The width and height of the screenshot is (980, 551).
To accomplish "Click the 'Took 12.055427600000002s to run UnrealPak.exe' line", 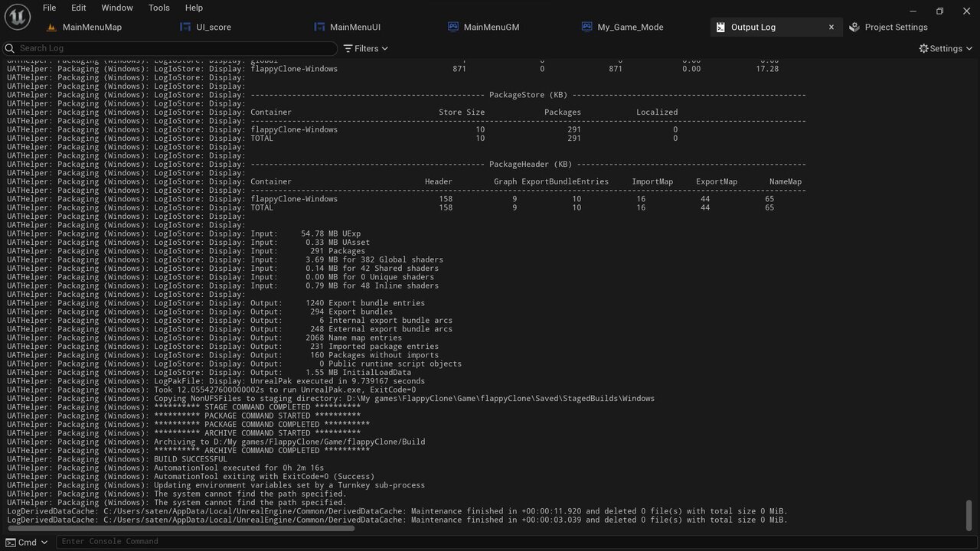I will [x=211, y=390].
